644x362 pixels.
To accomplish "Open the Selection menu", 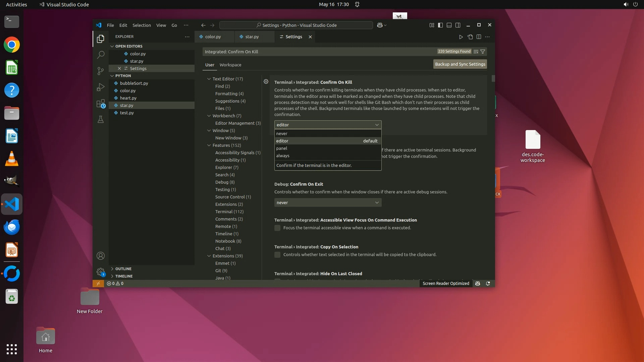I will pos(141,25).
